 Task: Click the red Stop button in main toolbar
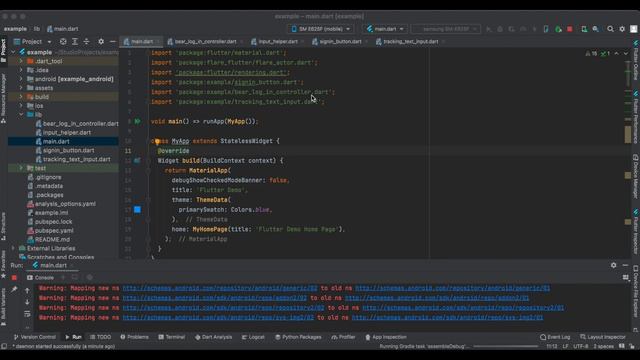(570, 29)
